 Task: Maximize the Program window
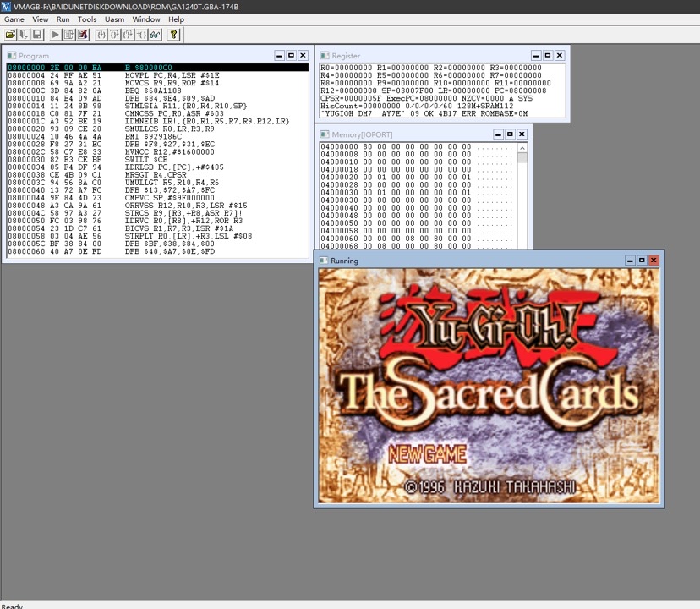click(x=291, y=56)
